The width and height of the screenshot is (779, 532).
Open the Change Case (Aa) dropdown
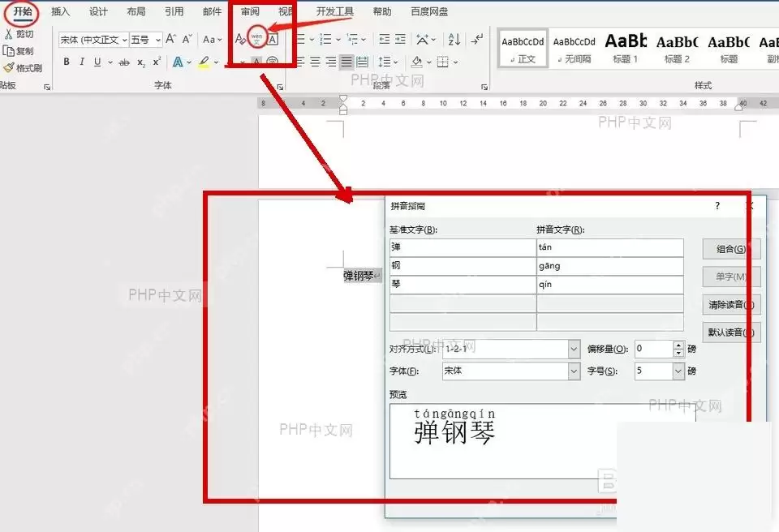tap(213, 39)
